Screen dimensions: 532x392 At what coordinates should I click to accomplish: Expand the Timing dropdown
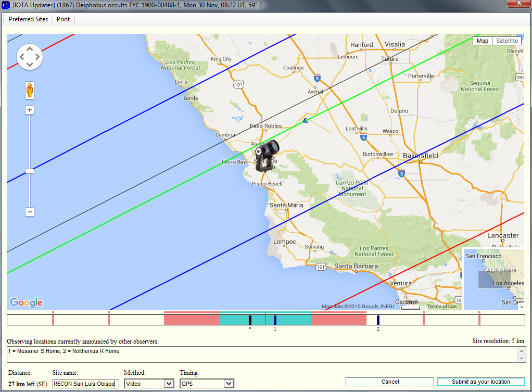point(229,384)
